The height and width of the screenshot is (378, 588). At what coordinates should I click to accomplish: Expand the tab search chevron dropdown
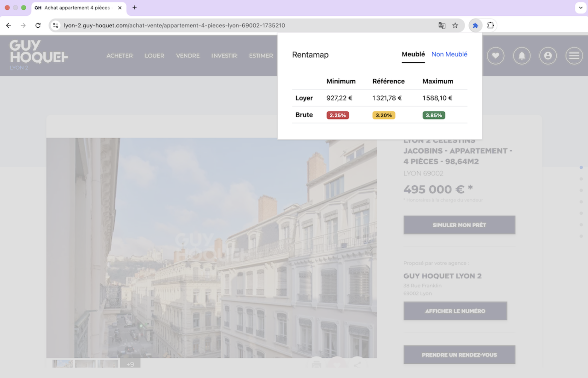[580, 8]
